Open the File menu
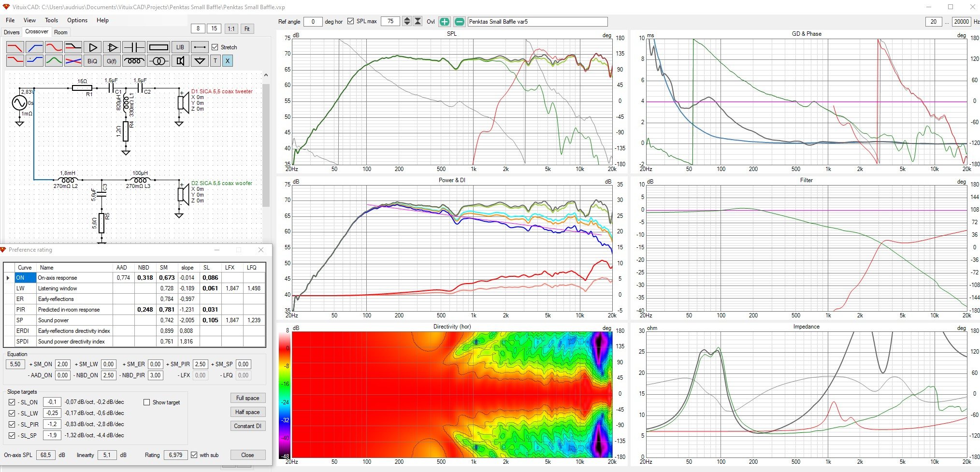The image size is (980, 472). 10,20
